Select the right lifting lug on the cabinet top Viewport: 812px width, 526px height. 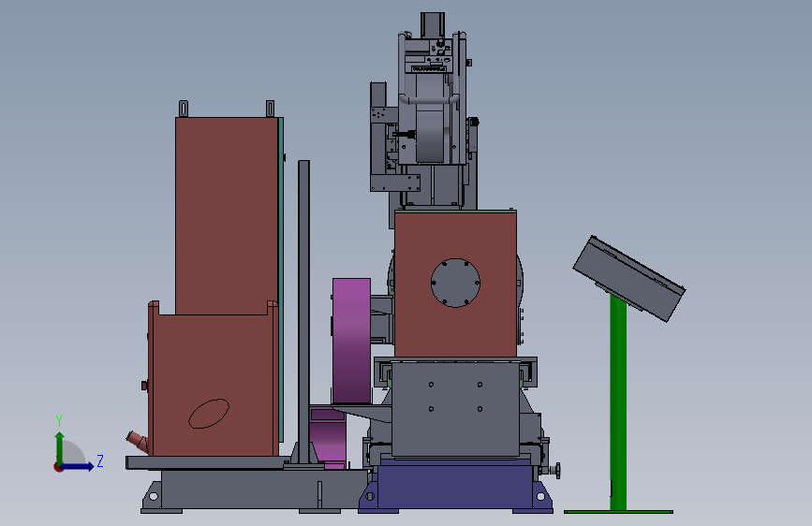pos(270,109)
